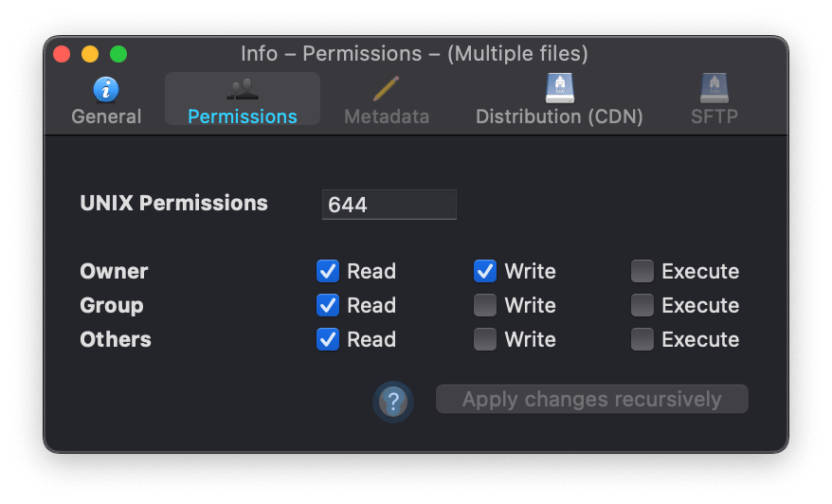Uncheck Others Read permission

(328, 339)
